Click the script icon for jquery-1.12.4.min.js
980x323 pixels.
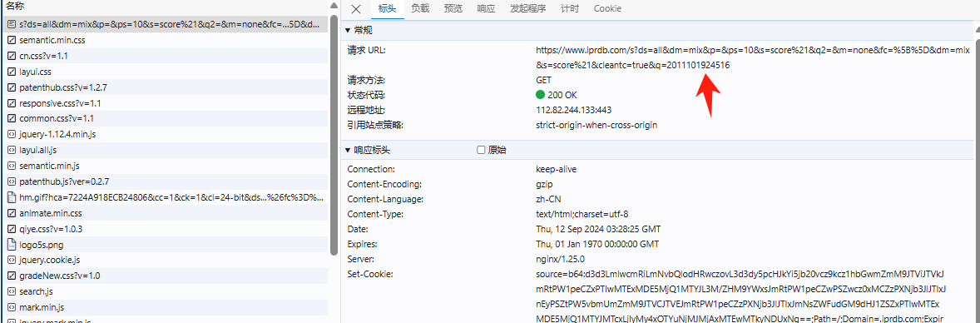(x=12, y=135)
